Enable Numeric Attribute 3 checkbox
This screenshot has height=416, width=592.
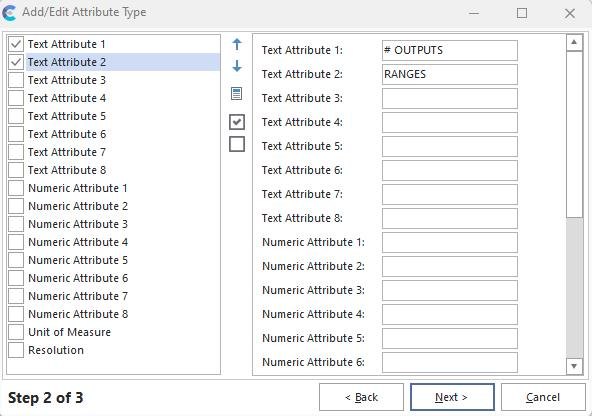[x=16, y=224]
